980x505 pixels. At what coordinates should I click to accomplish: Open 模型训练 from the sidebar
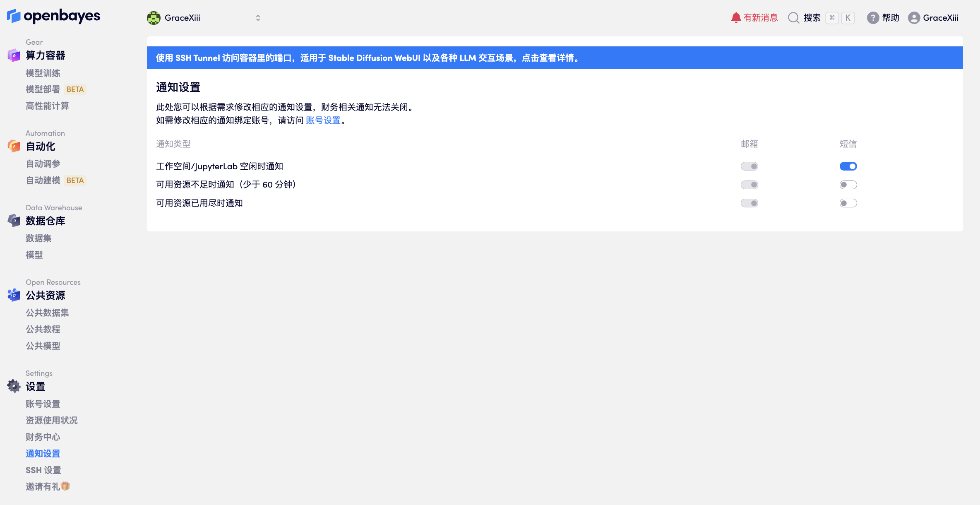click(x=43, y=73)
